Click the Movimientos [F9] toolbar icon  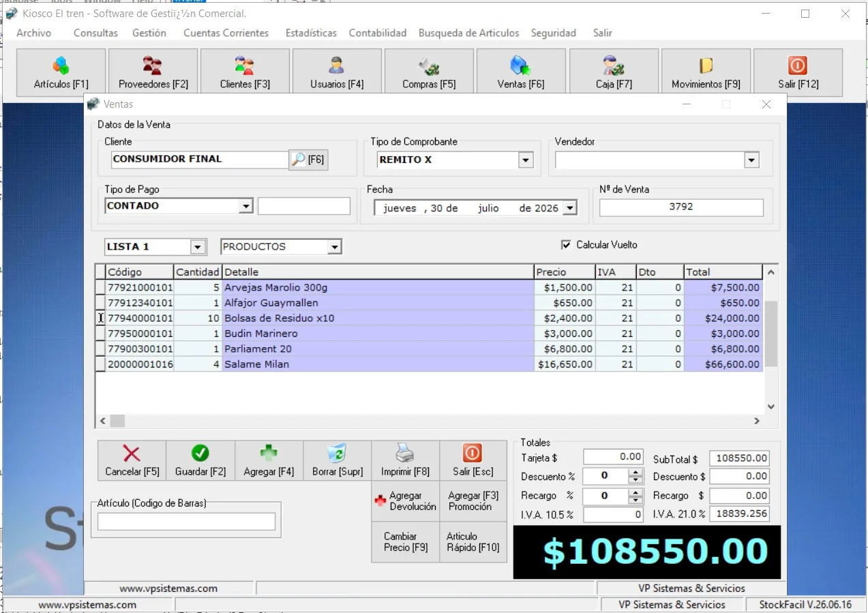point(706,72)
